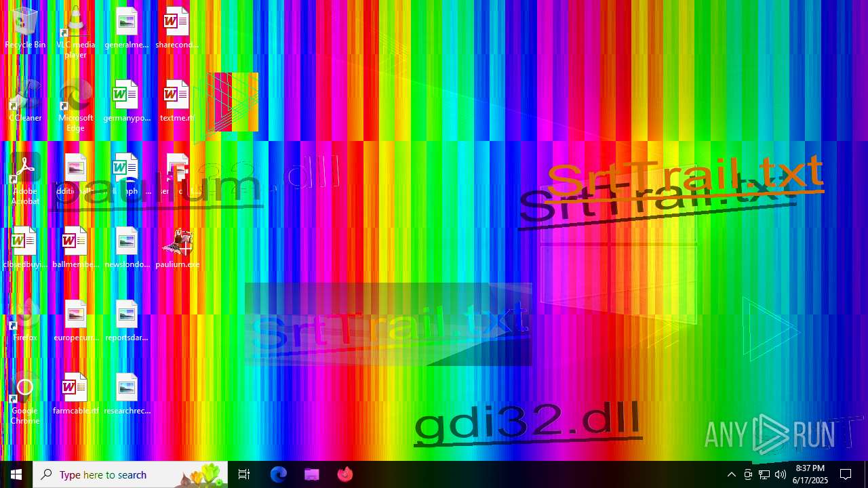
Task: Select the farmcable.rtf file icon
Action: pyautogui.click(x=75, y=394)
